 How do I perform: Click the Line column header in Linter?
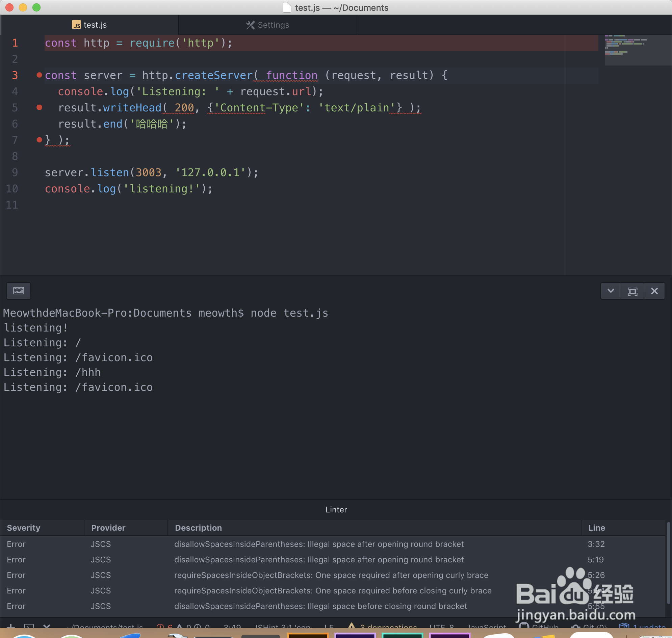tap(596, 528)
